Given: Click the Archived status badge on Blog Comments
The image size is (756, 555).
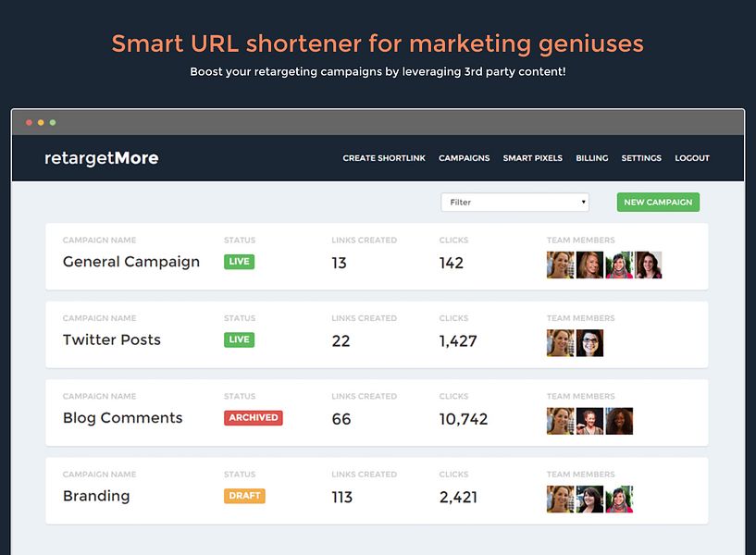Looking at the screenshot, I should [x=254, y=418].
